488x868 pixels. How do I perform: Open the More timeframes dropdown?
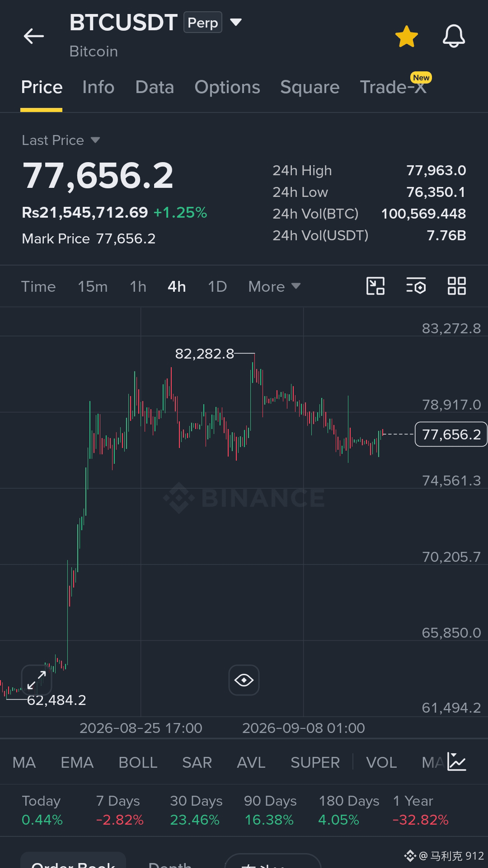(x=274, y=286)
